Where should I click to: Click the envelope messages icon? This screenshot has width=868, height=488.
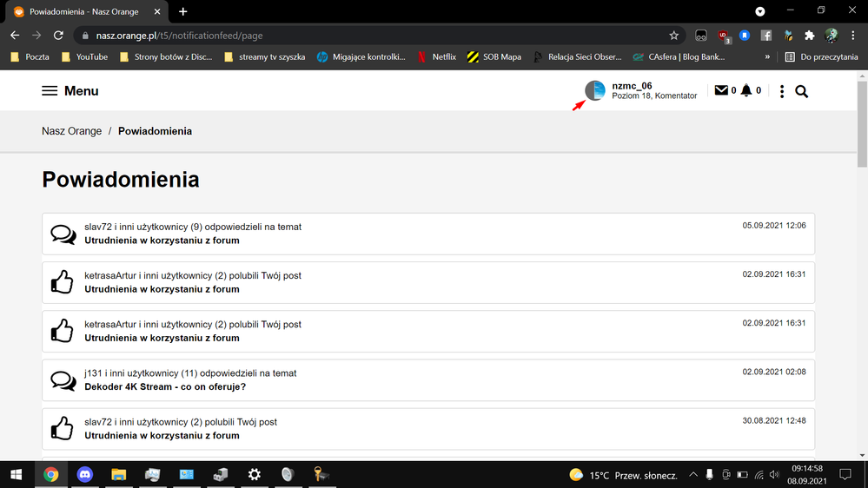click(720, 91)
